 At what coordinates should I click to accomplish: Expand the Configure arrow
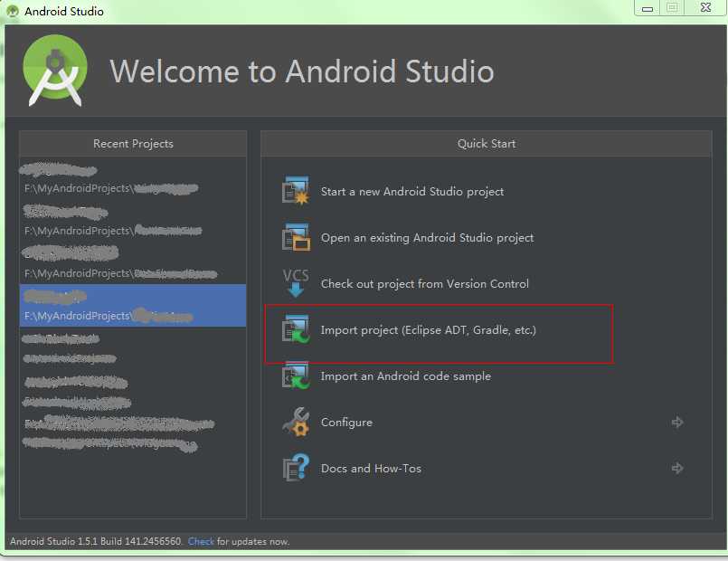677,422
